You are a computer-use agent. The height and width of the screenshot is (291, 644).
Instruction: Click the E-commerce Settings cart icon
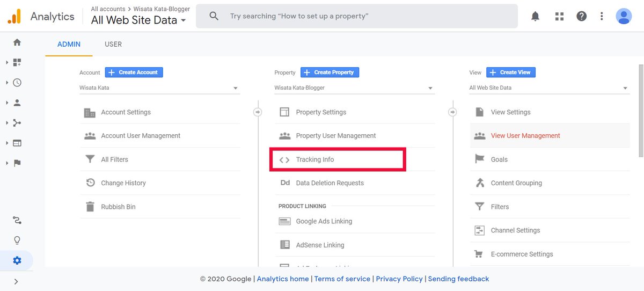(479, 254)
